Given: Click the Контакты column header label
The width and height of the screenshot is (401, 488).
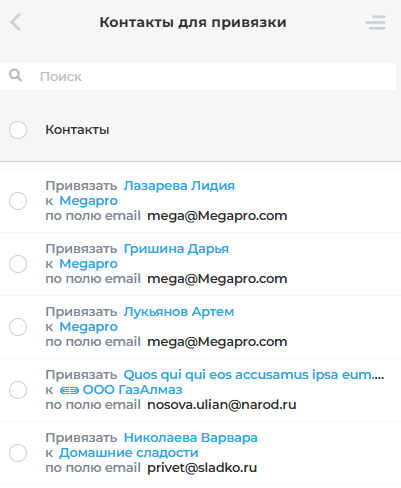Looking at the screenshot, I should (x=77, y=130).
